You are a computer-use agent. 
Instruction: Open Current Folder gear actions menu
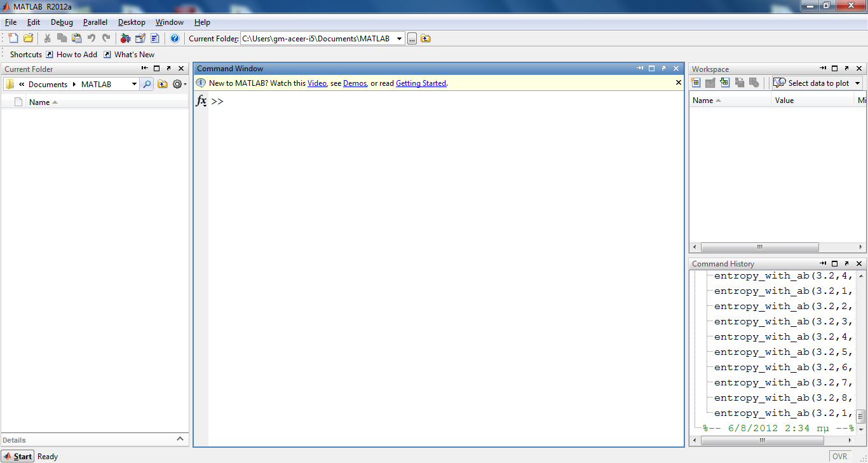pos(180,84)
